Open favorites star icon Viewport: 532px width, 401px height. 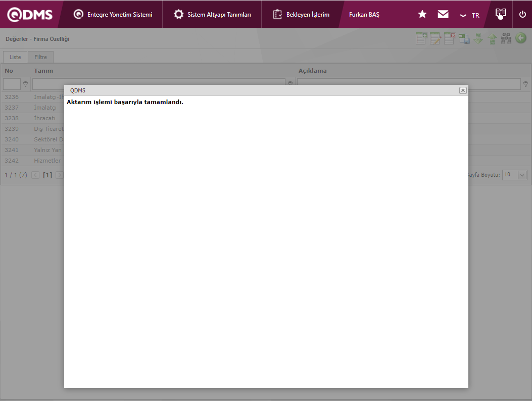point(422,14)
